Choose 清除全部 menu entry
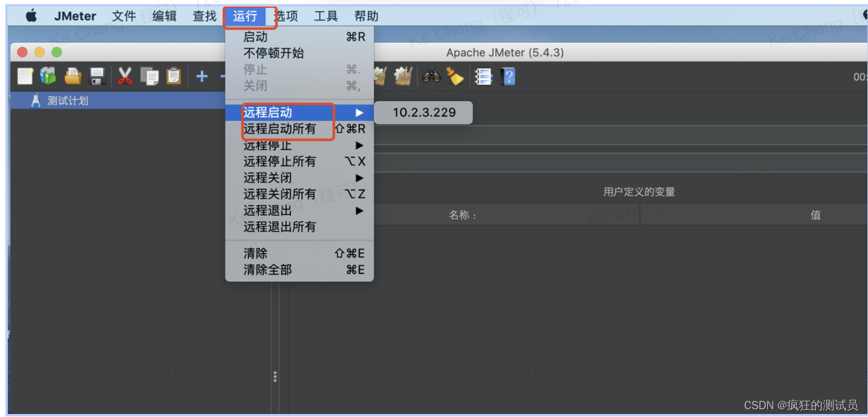The height and width of the screenshot is (417, 868). (x=299, y=270)
